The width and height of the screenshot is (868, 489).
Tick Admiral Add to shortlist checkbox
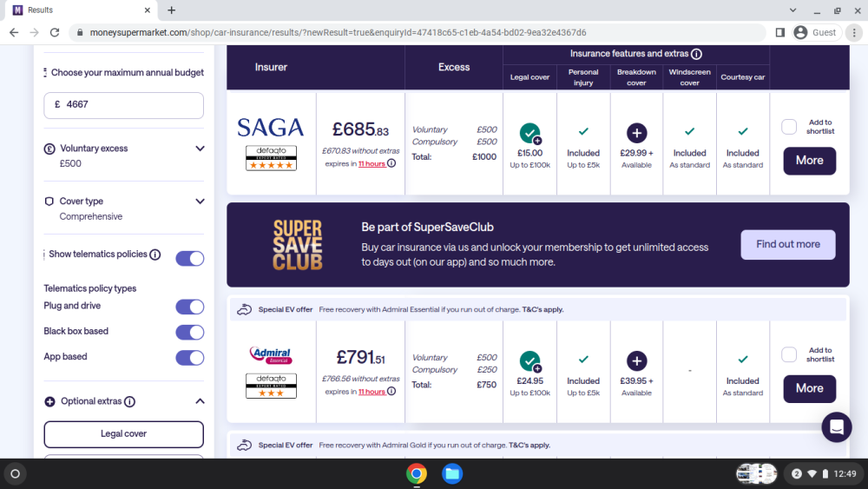[x=789, y=354]
